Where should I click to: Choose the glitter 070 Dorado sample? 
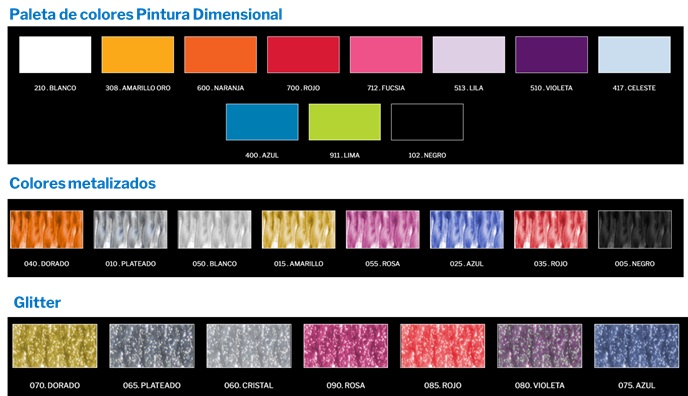click(55, 346)
